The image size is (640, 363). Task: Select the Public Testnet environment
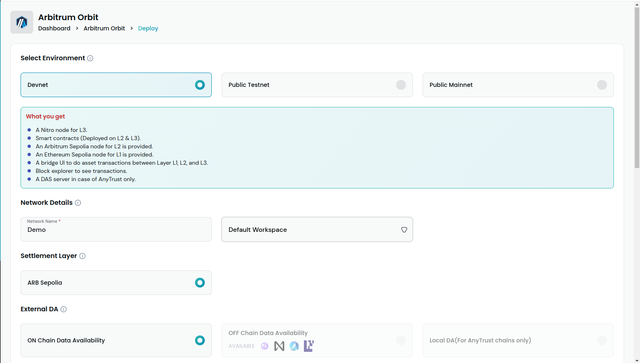317,85
